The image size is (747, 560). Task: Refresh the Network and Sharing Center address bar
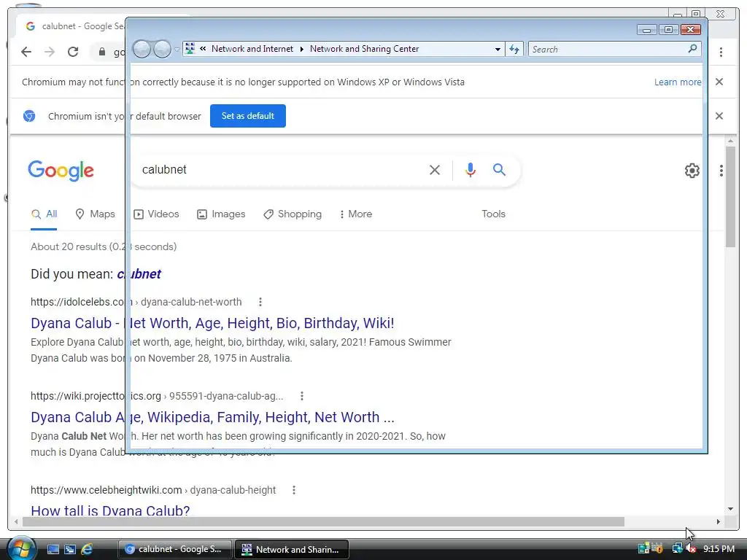[x=514, y=49]
